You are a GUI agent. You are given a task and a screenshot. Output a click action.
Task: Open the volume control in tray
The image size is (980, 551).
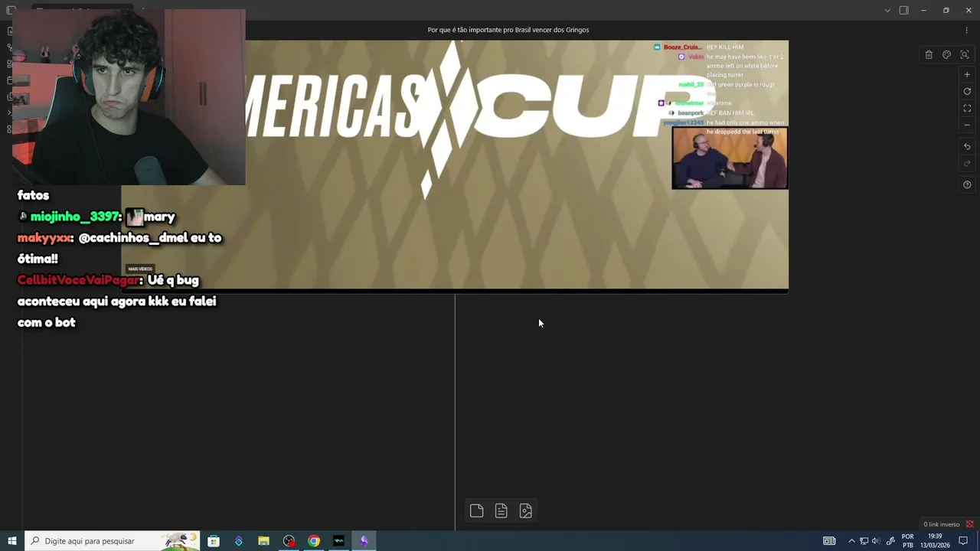point(876,541)
